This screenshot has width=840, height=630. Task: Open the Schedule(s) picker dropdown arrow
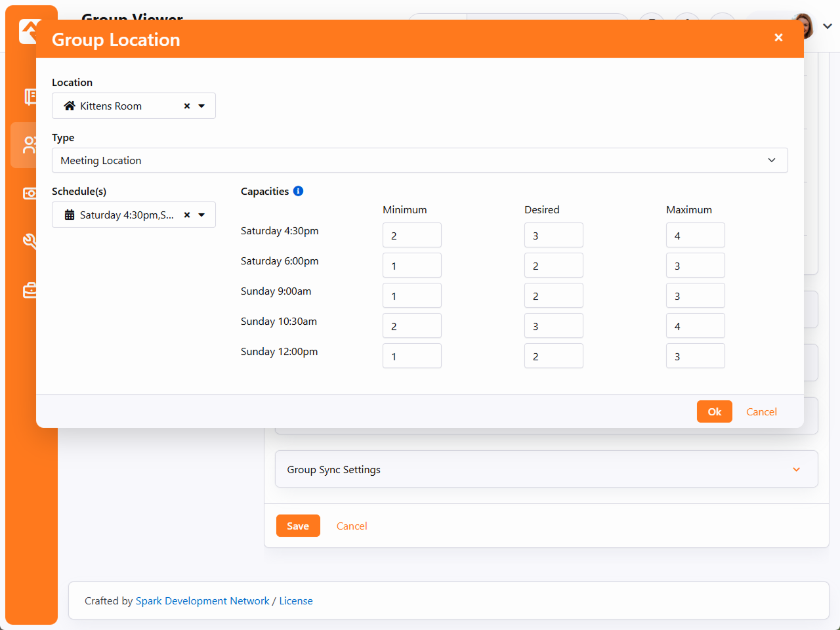(x=201, y=215)
